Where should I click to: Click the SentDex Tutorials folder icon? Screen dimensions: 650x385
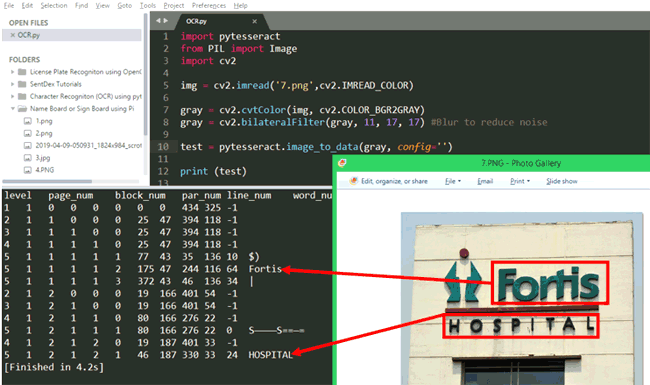coord(22,84)
